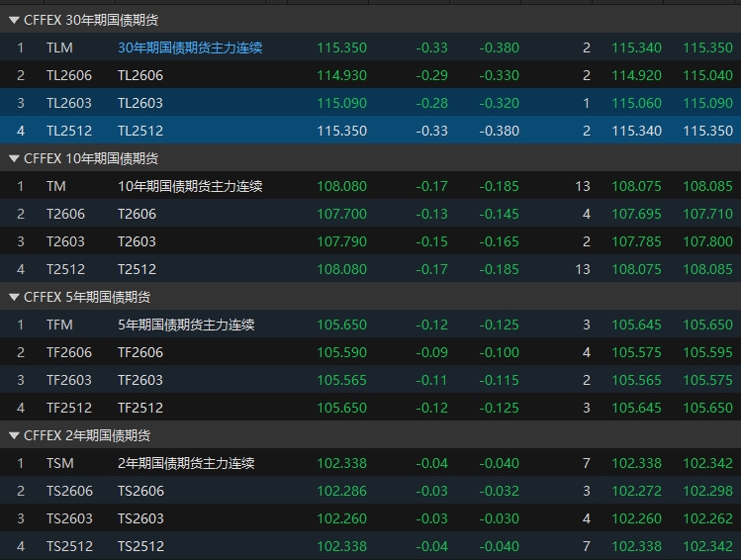The width and height of the screenshot is (741, 560).
Task: Click the -0.29 percent change of TL2606
Action: 431,75
